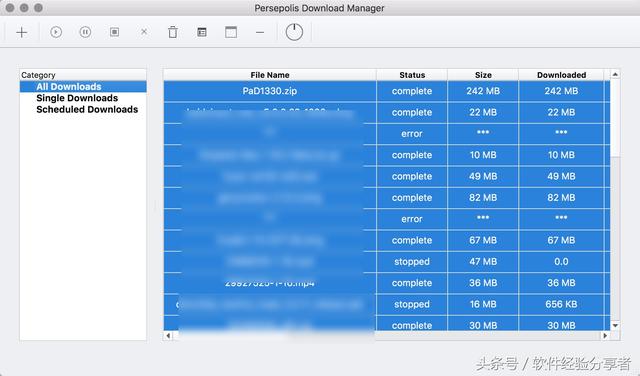Click complete status in 49 MB row
The width and height of the screenshot is (640, 376).
click(412, 176)
